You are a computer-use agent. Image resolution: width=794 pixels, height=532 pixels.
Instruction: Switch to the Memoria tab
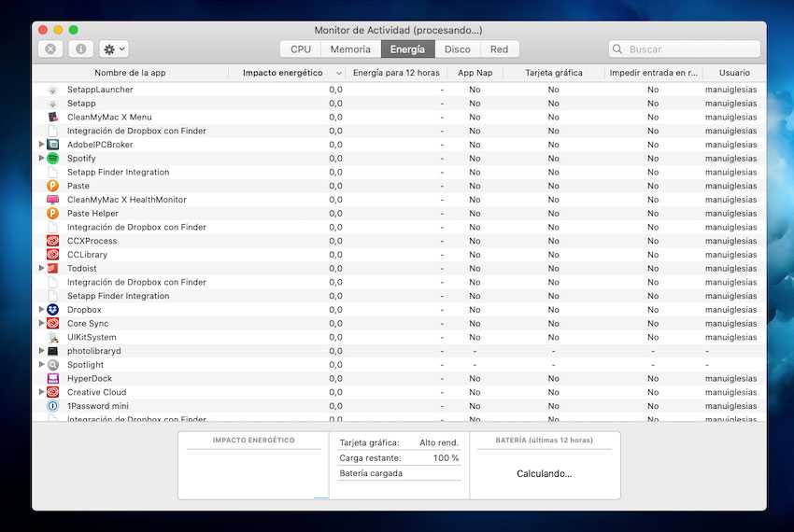click(x=350, y=49)
